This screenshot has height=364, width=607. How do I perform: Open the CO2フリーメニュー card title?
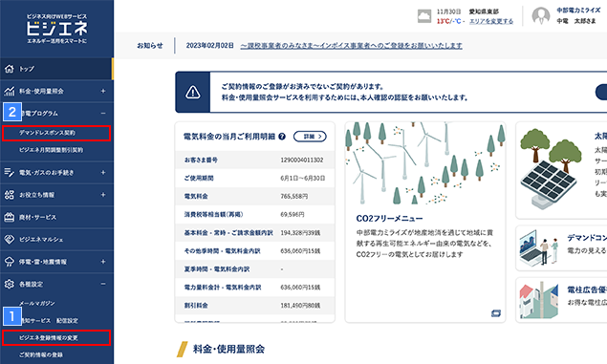tap(389, 219)
